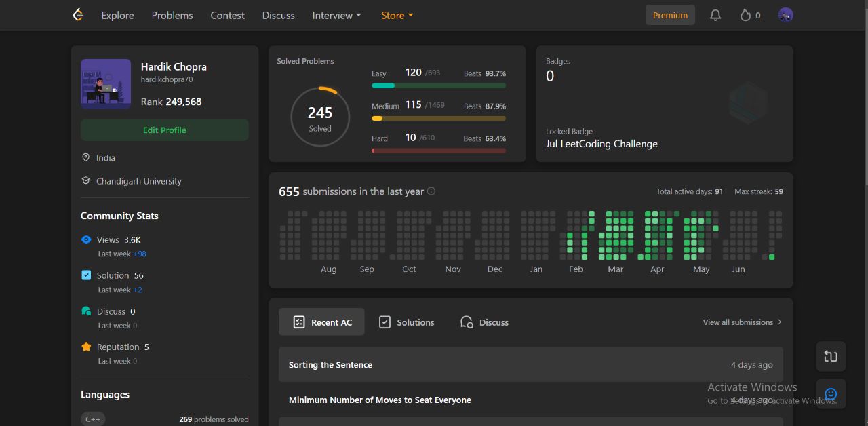Open Problems in the top navigation
Image resolution: width=868 pixels, height=426 pixels.
[x=172, y=15]
